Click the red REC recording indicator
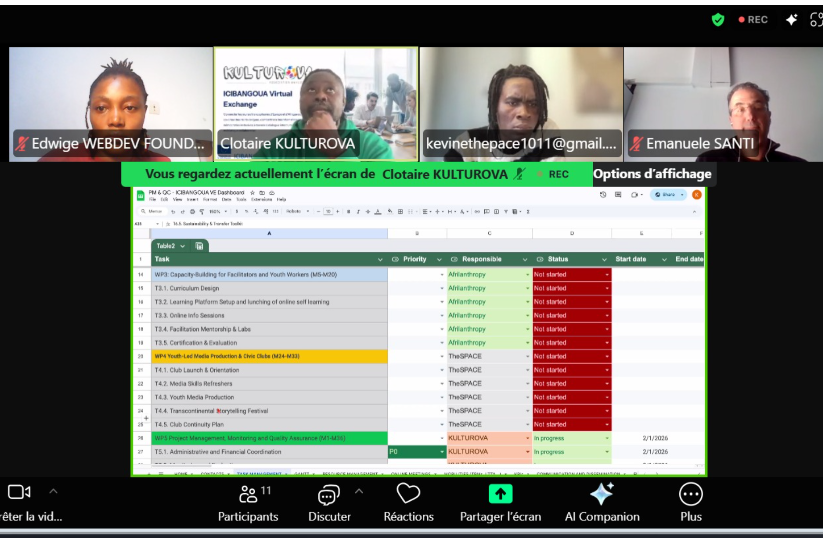 point(753,19)
